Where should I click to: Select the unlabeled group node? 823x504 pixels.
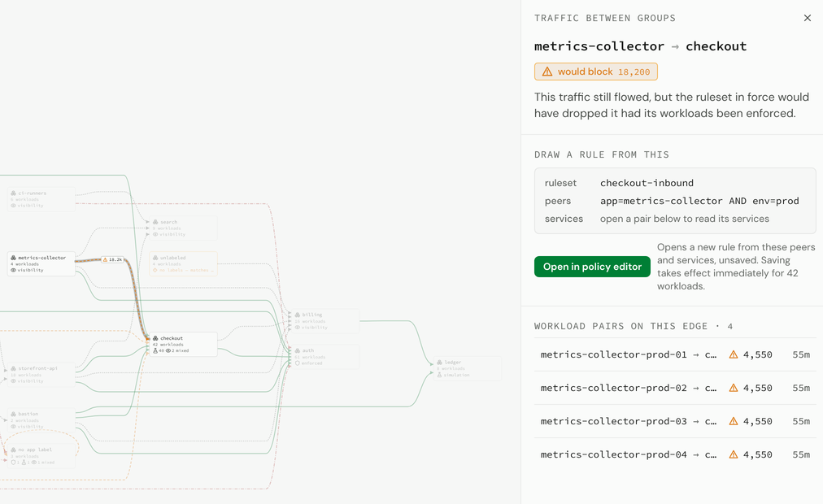[x=183, y=264]
